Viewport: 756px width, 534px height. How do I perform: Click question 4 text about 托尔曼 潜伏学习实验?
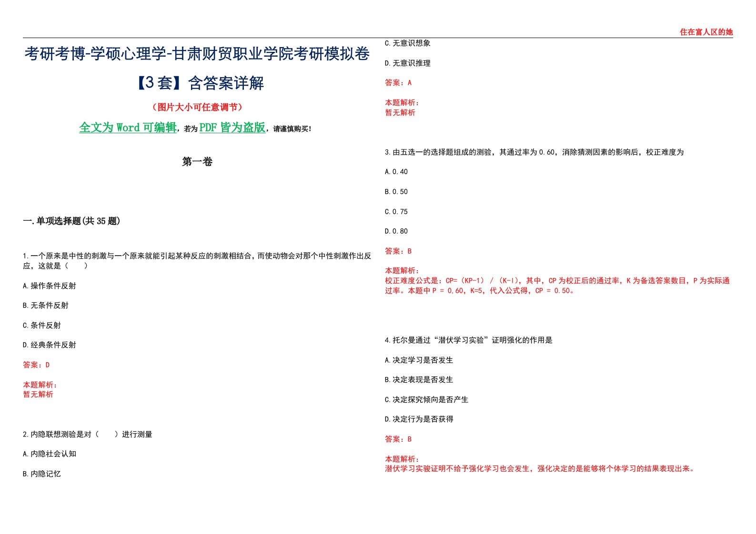point(469,340)
